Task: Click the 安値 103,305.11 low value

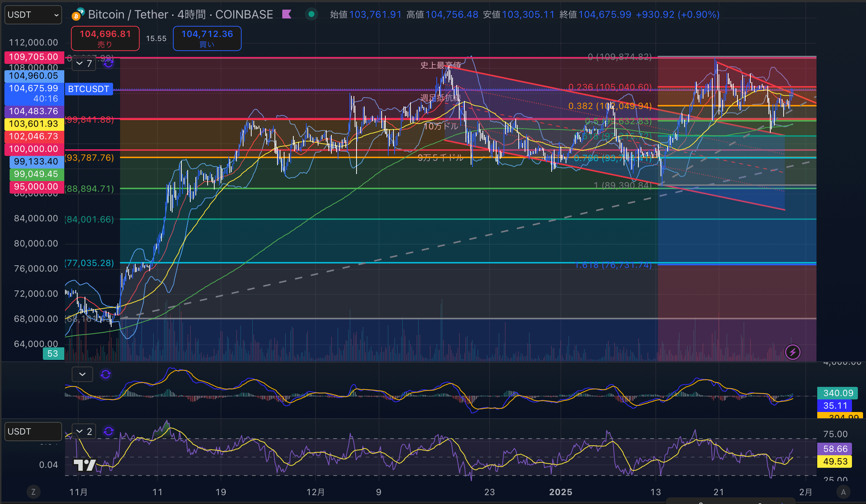Action: [519, 14]
